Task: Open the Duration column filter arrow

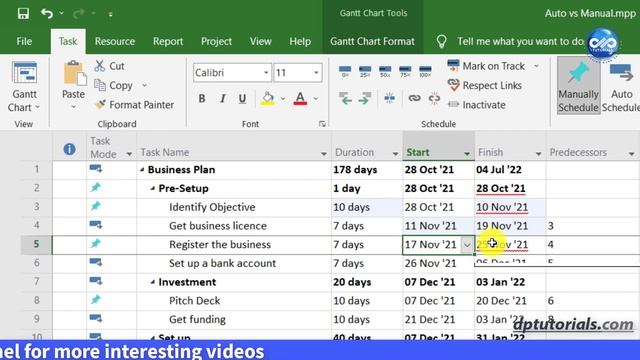Action: point(395,153)
